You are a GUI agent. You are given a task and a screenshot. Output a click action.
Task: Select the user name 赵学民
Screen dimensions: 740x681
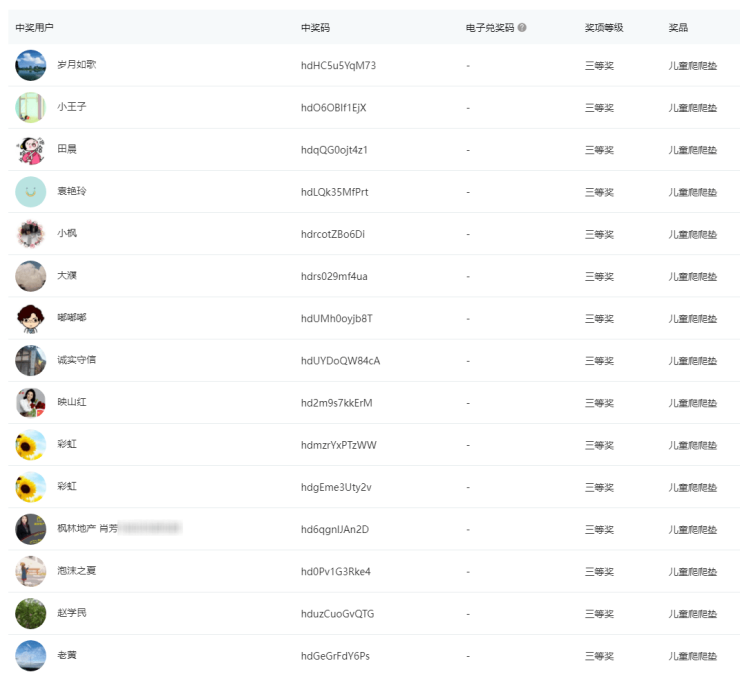(x=72, y=613)
